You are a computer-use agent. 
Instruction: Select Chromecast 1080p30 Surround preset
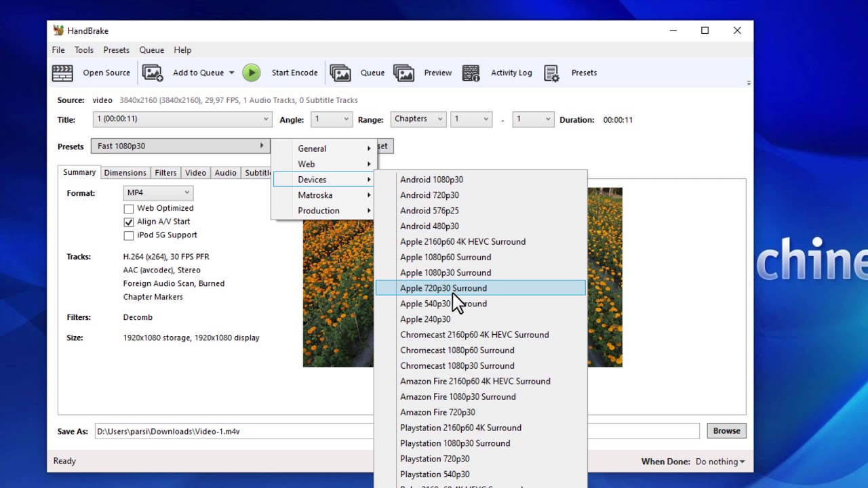480,366
